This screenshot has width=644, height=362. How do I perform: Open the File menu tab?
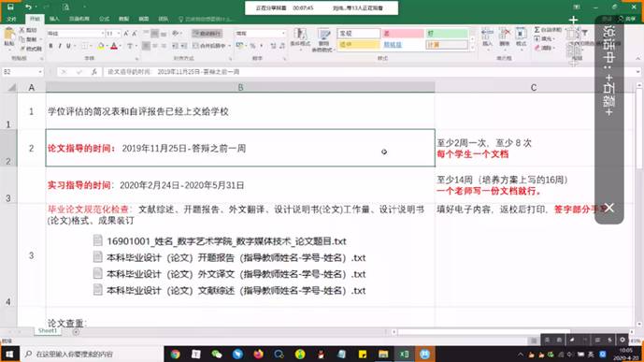coord(11,19)
